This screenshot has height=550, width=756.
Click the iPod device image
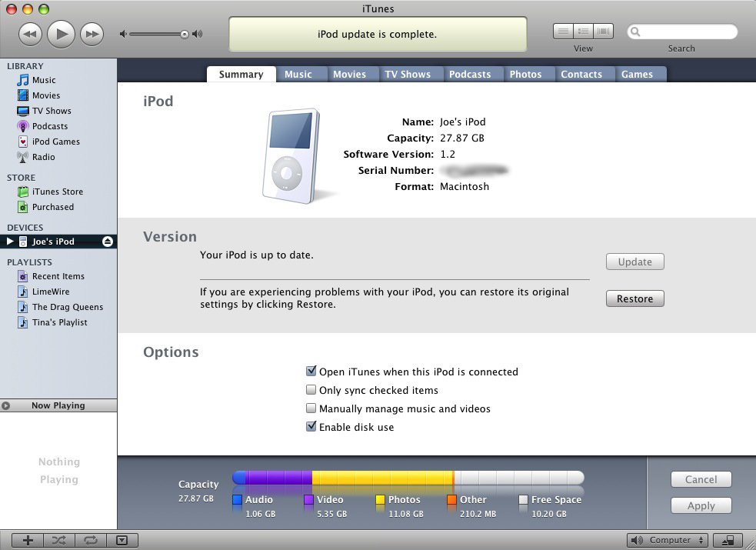click(x=293, y=156)
